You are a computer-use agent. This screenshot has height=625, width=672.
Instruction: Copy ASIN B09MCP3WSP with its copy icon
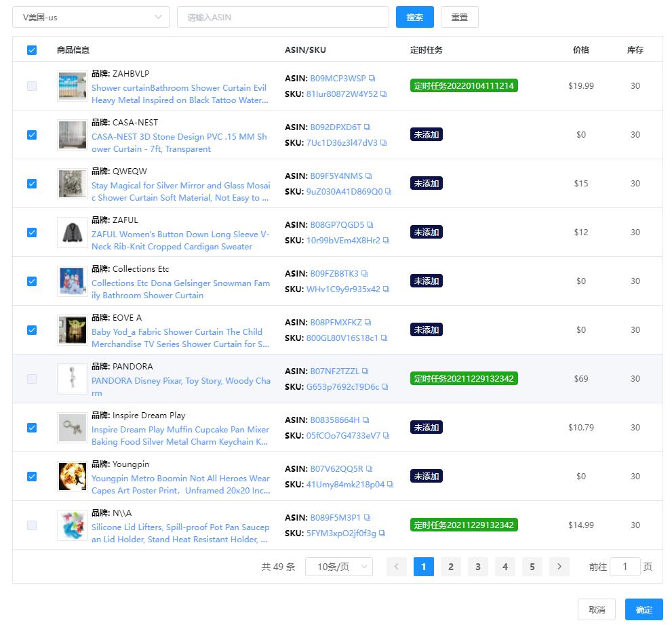(372, 79)
